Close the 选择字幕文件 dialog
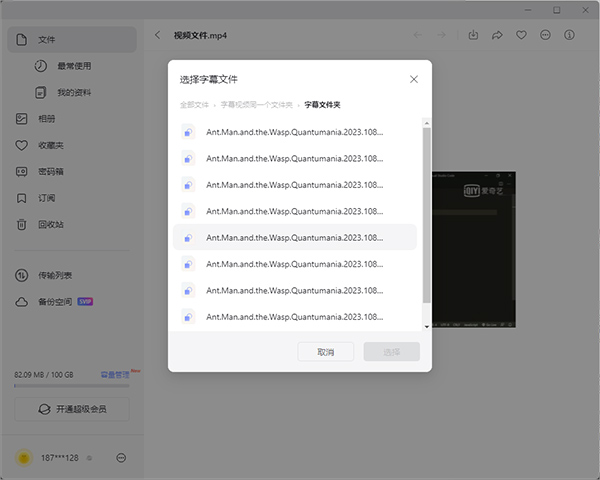Screen dimensions: 600x480 tap(414, 78)
